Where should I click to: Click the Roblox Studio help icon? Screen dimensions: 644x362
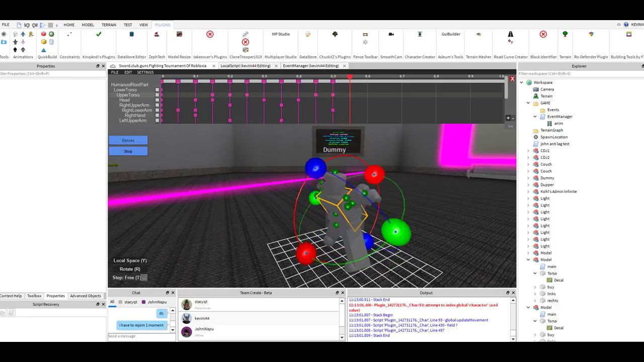coord(626,25)
